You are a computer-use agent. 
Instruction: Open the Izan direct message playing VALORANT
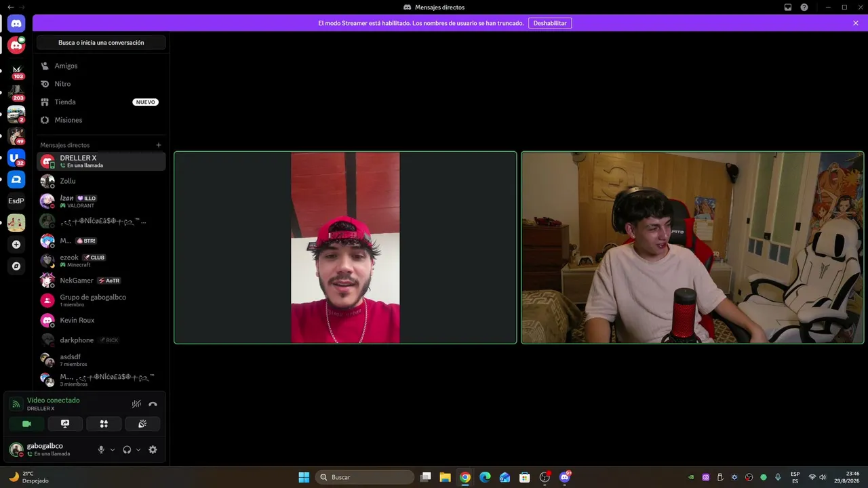coord(101,201)
